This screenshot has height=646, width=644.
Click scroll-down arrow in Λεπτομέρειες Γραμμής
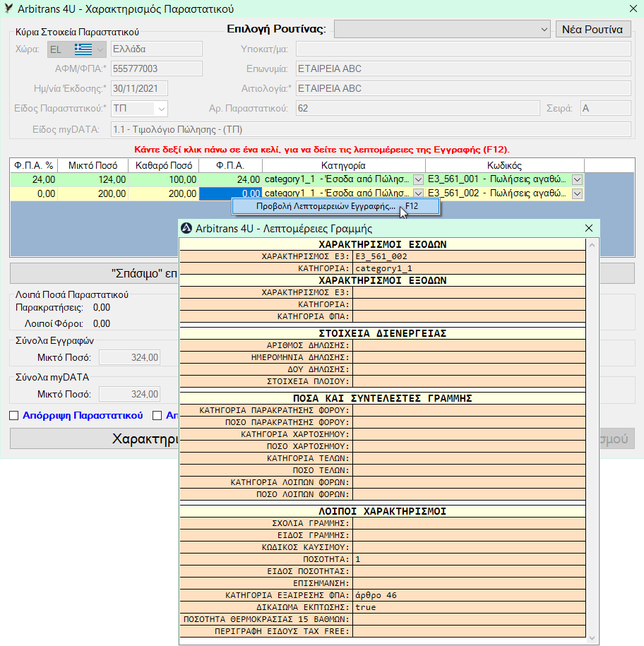point(592,638)
